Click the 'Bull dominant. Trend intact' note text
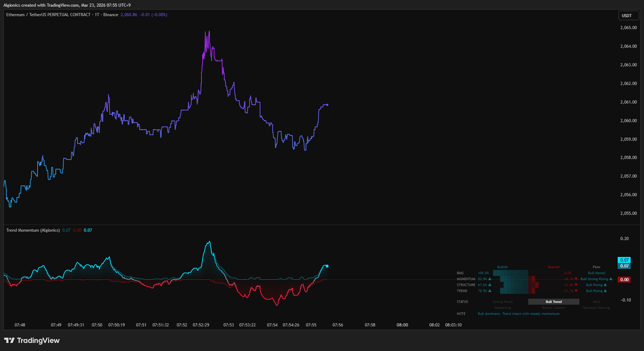644x351 pixels. (x=519, y=314)
